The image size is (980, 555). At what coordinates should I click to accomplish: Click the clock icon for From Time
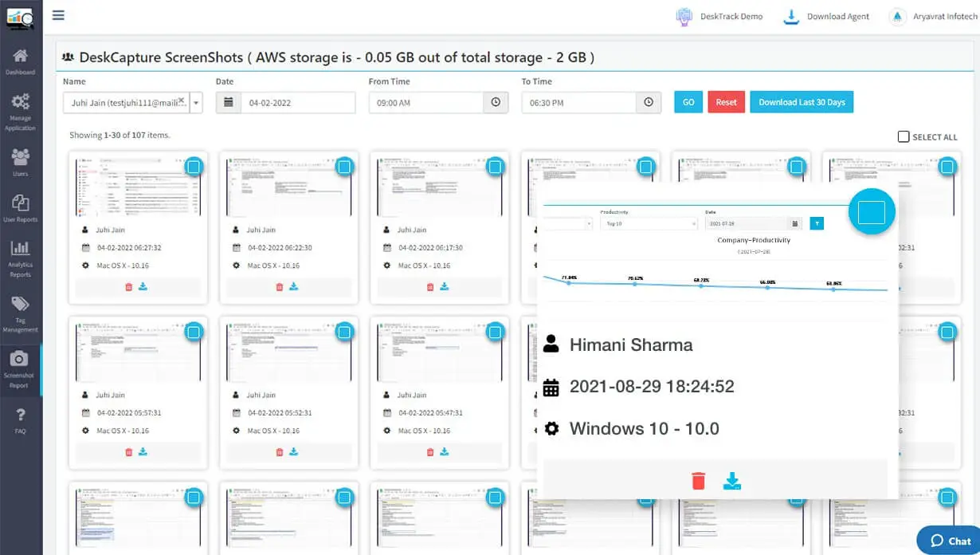pos(495,102)
